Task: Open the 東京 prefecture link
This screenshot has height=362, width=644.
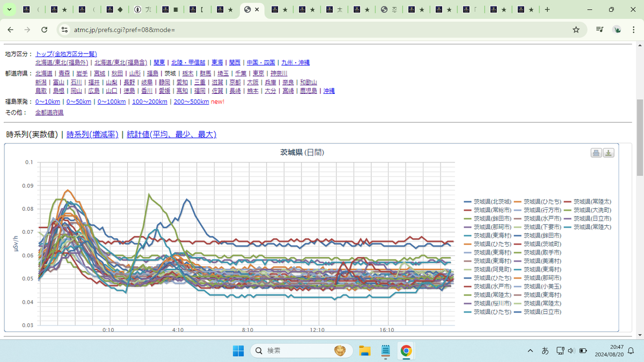Action: pyautogui.click(x=258, y=73)
